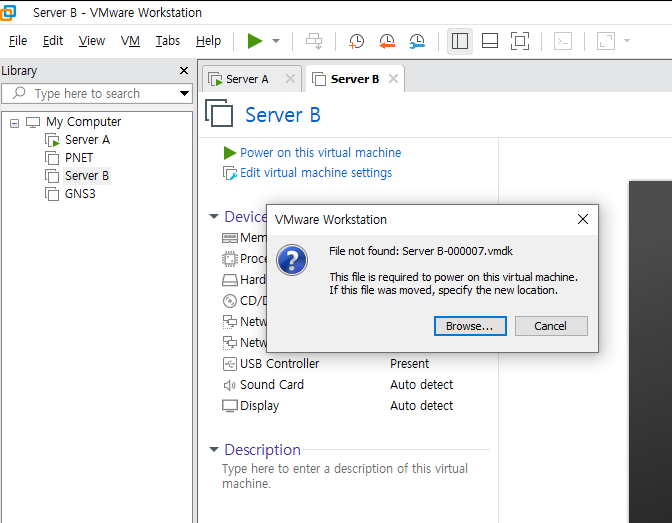This screenshot has width=672, height=523.
Task: Open the power options dropdown arrow
Action: pyautogui.click(x=276, y=41)
